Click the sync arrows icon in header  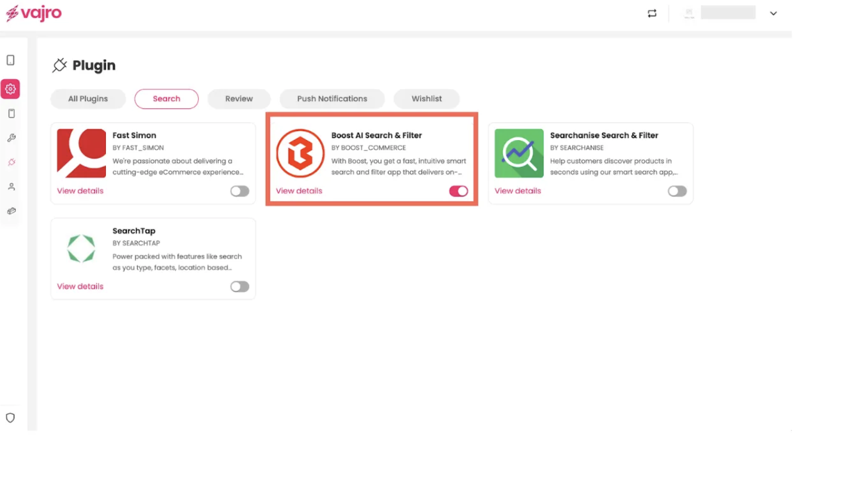[x=652, y=13]
